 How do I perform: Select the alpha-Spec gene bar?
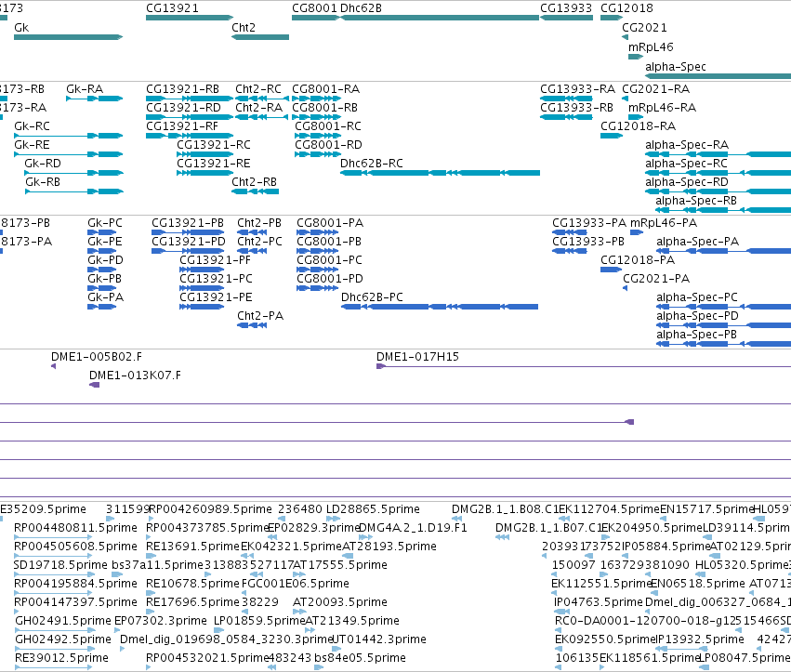click(718, 76)
